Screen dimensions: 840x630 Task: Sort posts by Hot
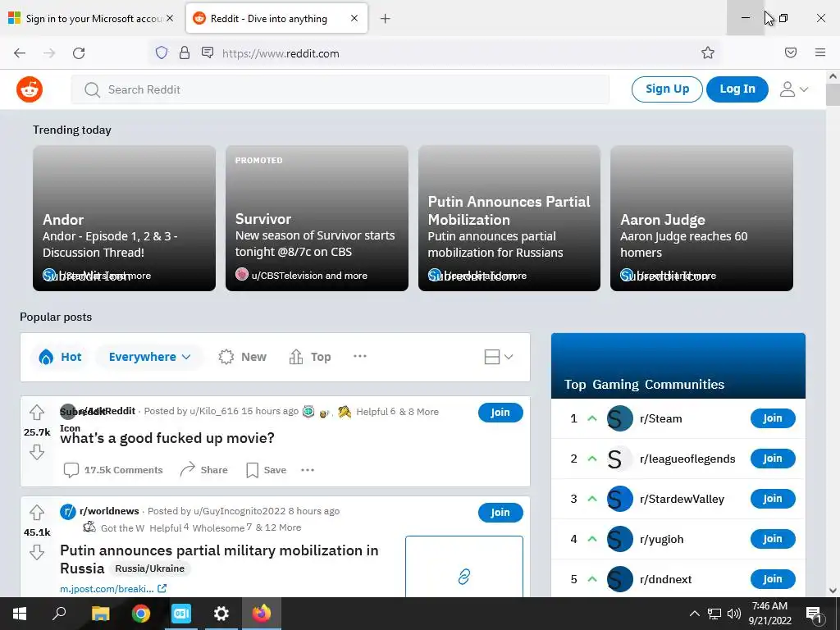point(60,357)
